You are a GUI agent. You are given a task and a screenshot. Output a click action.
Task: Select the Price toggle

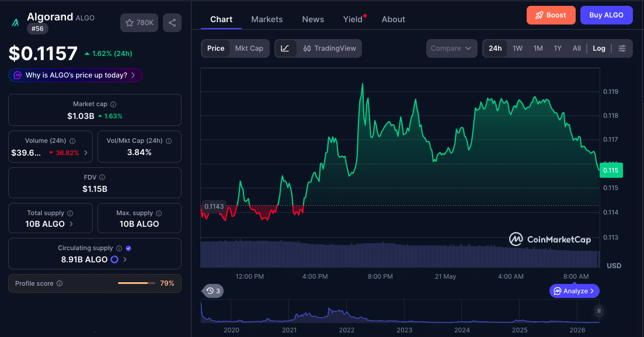click(215, 48)
